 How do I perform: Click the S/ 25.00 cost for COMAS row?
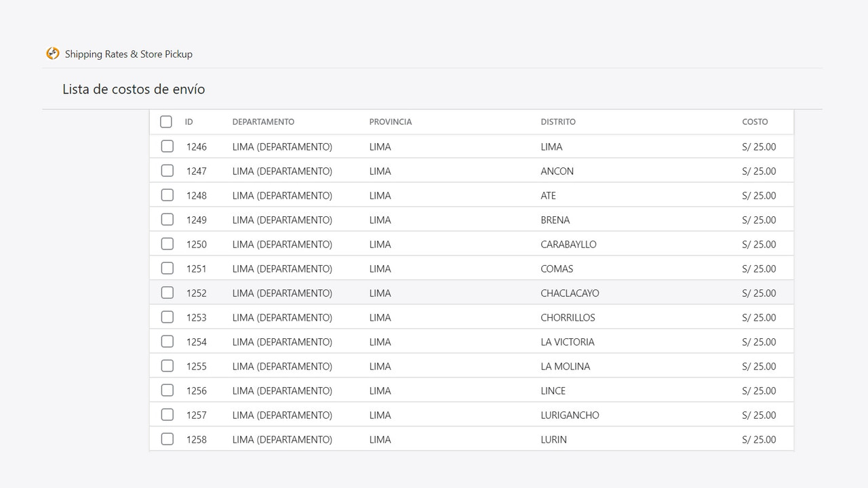[759, 269]
